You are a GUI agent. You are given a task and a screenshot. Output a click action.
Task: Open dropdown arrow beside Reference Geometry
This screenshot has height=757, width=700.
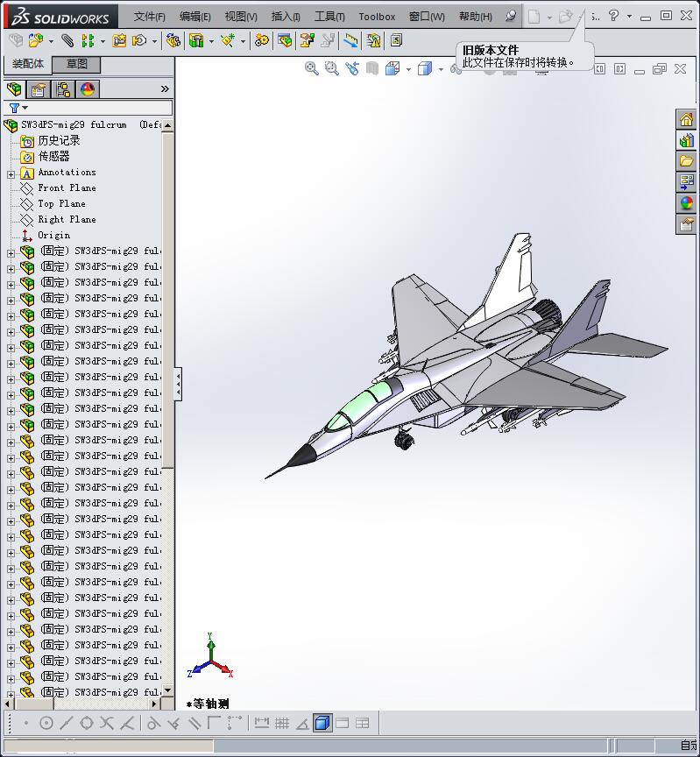click(243, 41)
